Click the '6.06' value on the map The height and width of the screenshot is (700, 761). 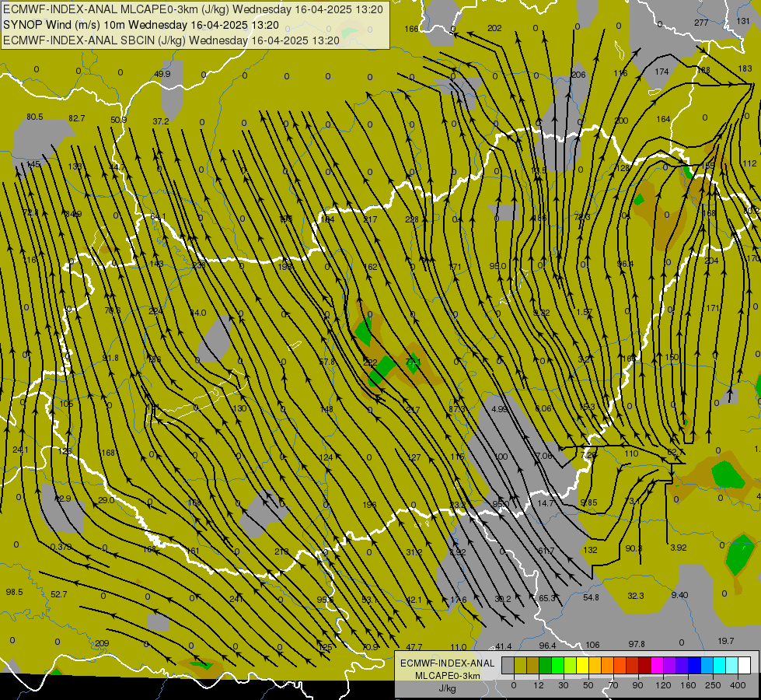tap(543, 408)
